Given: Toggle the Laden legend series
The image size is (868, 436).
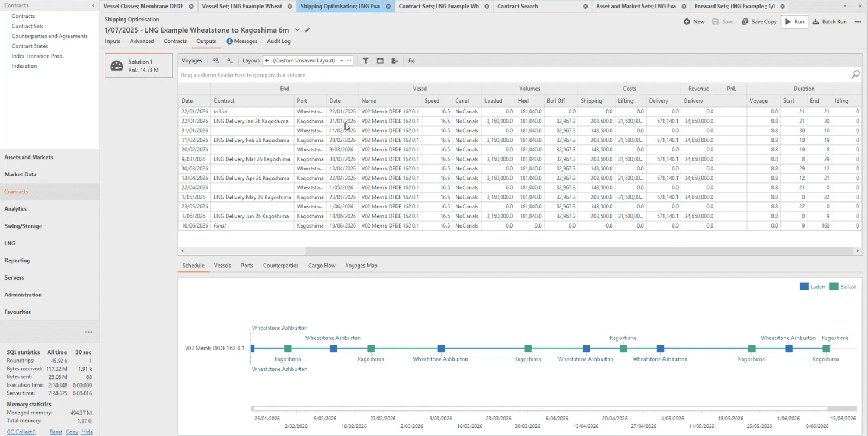Looking at the screenshot, I should pyautogui.click(x=812, y=287).
